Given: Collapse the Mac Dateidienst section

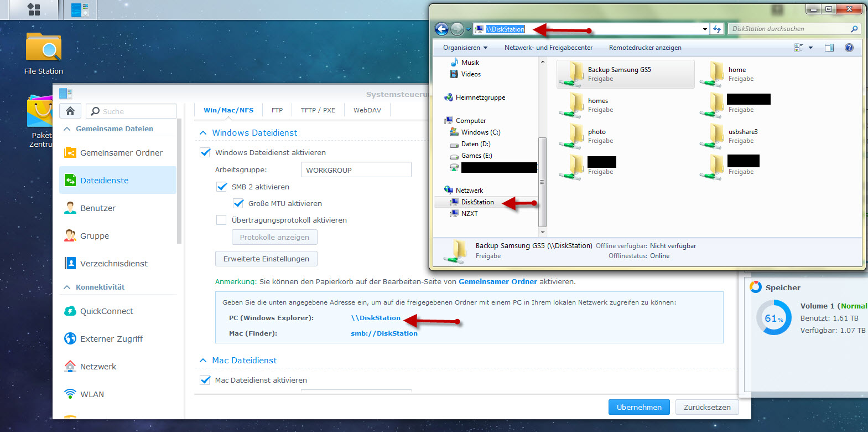Looking at the screenshot, I should (203, 361).
